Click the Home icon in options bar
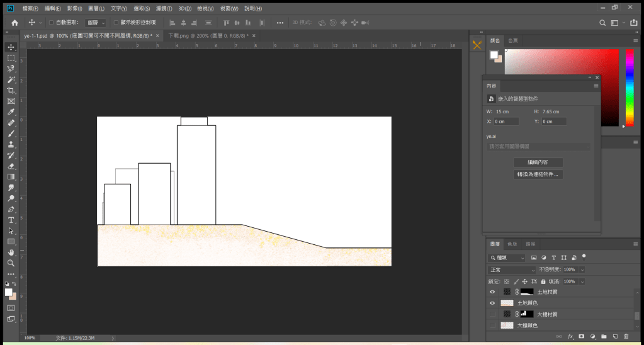The height and width of the screenshot is (345, 644). tap(14, 23)
